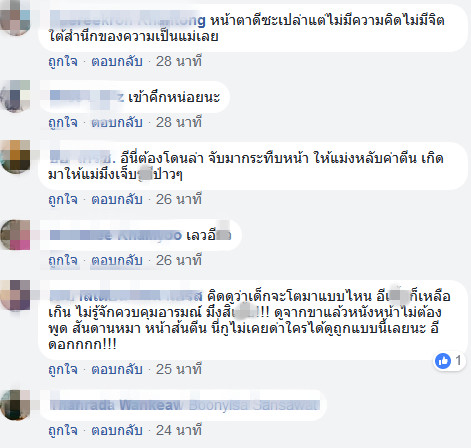Viewport: 471px width, 448px height.
Task: Click the tagged name in the last comment
Action: 254,405
